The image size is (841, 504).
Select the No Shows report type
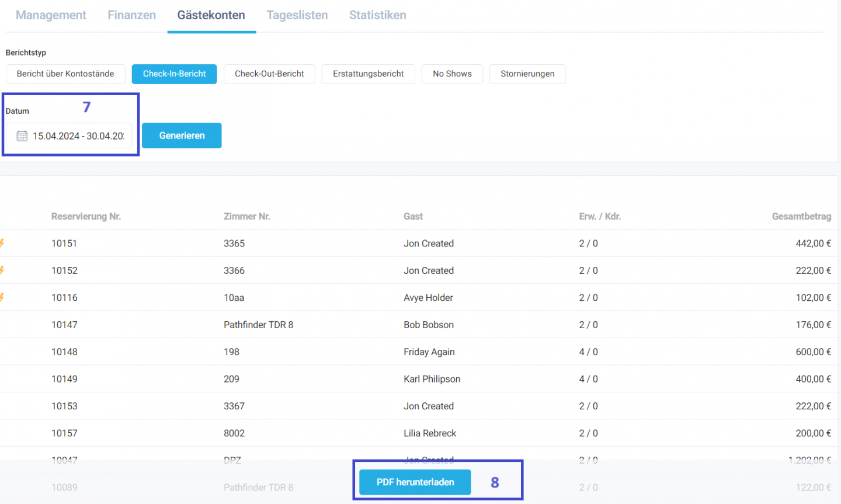[x=452, y=74]
